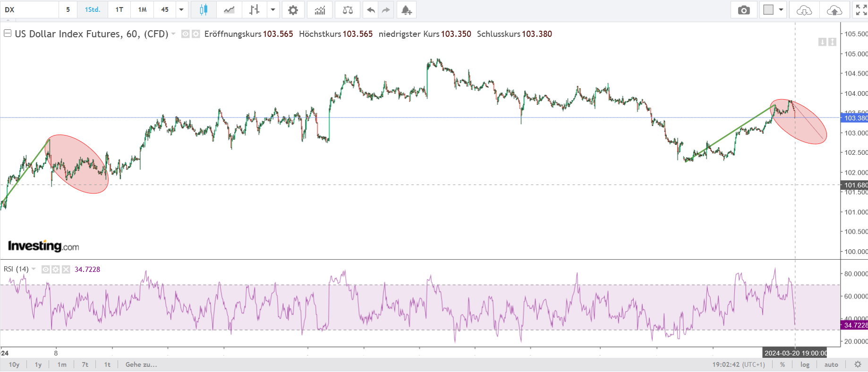This screenshot has height=372, width=868.
Task: Click the Höchstkurs value 103.565
Action: tap(357, 34)
